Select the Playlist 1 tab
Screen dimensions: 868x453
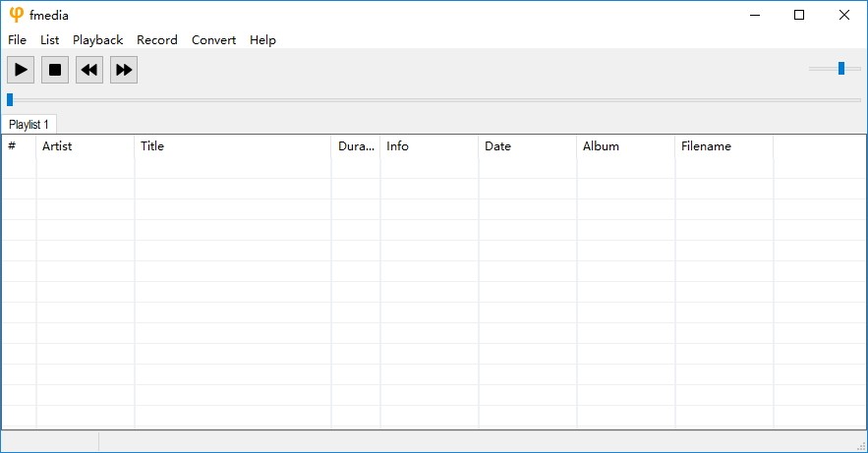tap(29, 125)
